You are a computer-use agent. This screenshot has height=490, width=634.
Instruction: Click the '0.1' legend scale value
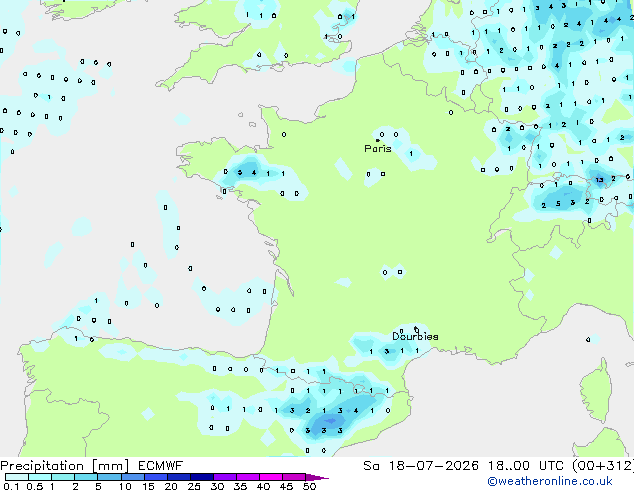click(x=11, y=486)
